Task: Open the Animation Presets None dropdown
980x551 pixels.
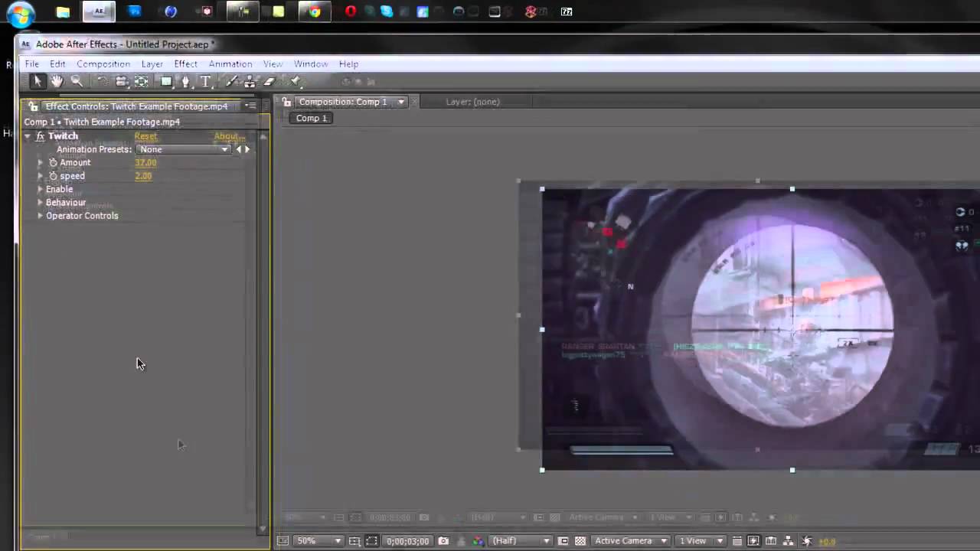Action: tap(183, 149)
